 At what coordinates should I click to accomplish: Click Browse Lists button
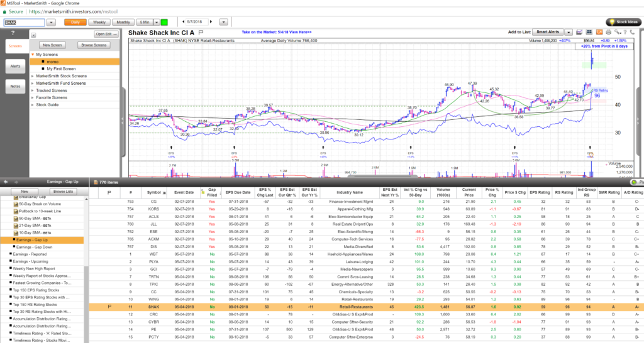(x=64, y=191)
